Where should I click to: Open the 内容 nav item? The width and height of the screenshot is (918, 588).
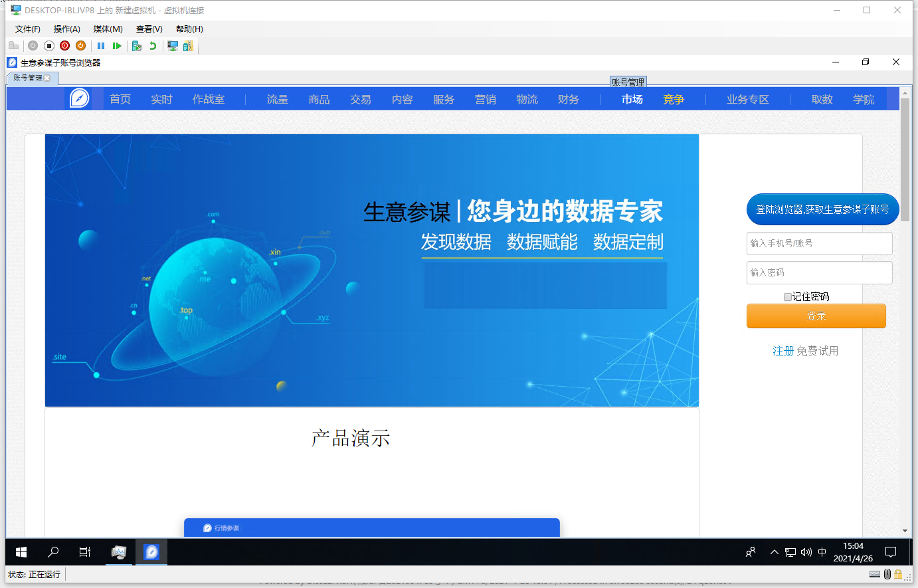coord(403,99)
